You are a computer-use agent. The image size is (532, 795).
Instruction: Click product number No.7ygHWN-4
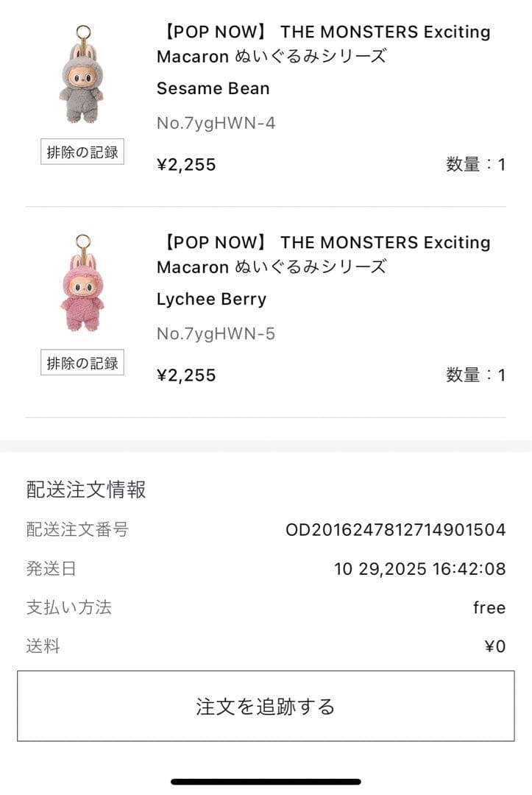tap(216, 123)
